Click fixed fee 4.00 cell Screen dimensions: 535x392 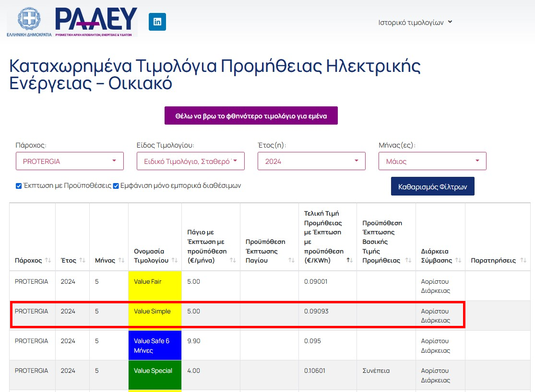(x=194, y=370)
